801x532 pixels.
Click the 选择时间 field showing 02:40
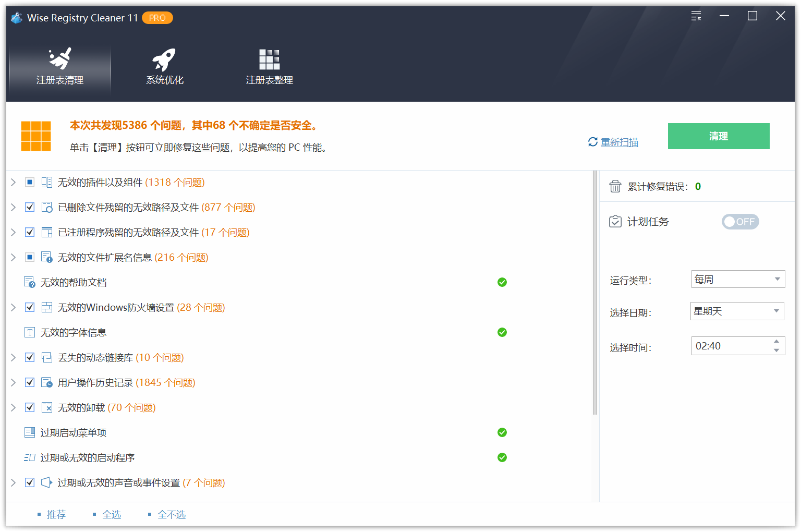pyautogui.click(x=738, y=346)
